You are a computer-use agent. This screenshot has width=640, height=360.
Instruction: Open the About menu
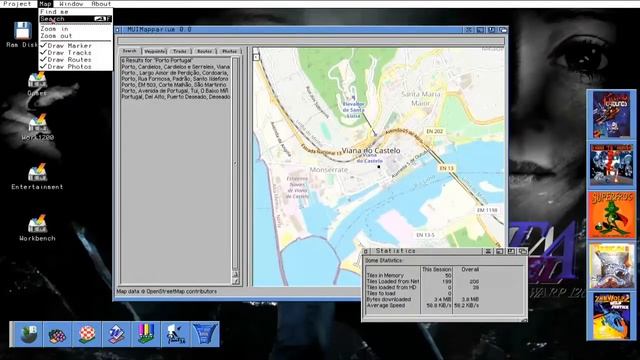[101, 4]
